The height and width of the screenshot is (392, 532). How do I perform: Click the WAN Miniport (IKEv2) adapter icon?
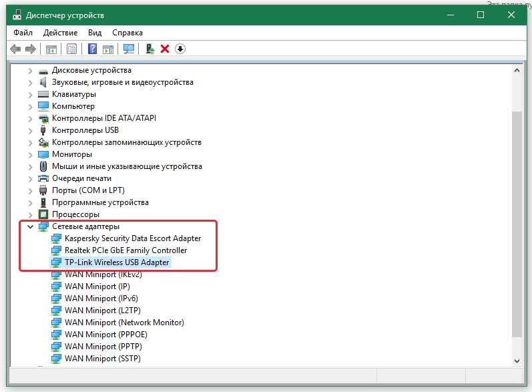(x=56, y=275)
